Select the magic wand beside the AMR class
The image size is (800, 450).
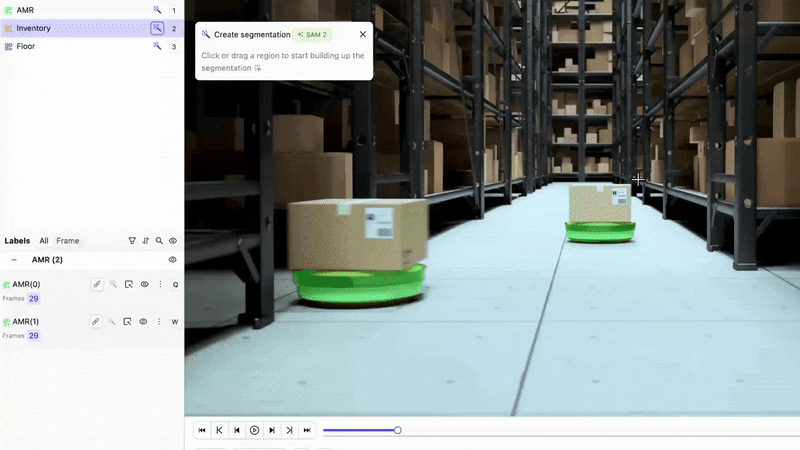coord(157,10)
